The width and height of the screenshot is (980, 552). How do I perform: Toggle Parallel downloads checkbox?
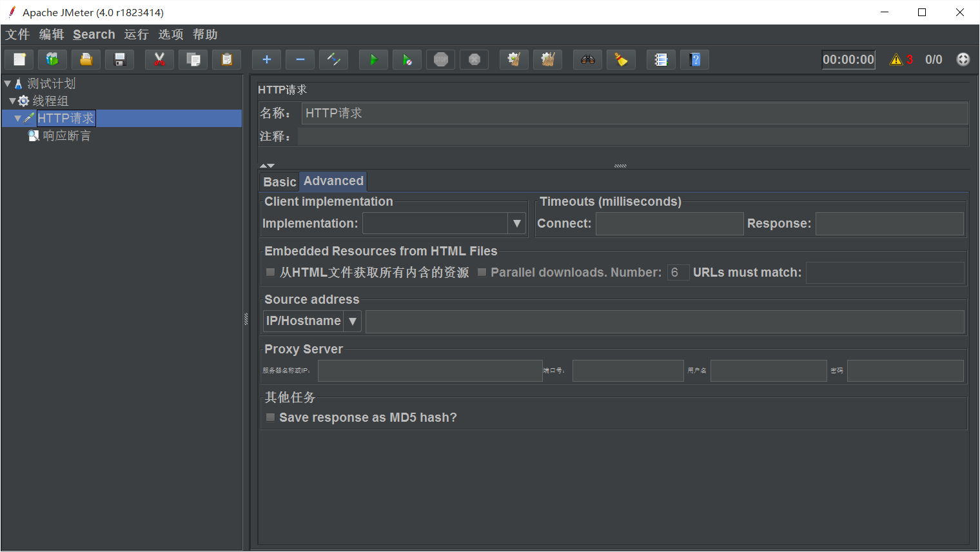482,272
